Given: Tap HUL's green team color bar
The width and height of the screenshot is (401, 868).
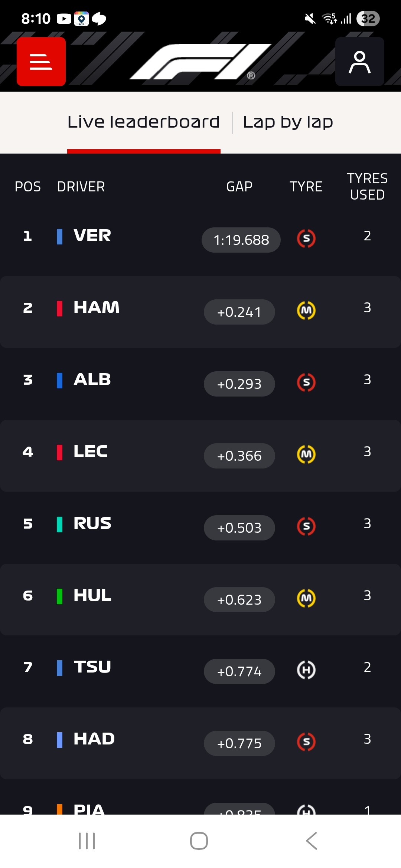Looking at the screenshot, I should [x=59, y=596].
